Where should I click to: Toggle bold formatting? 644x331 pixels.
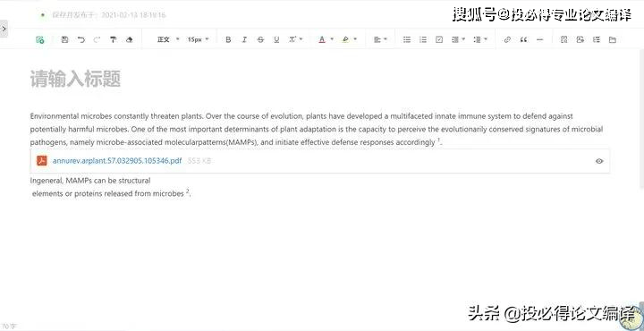(228, 40)
